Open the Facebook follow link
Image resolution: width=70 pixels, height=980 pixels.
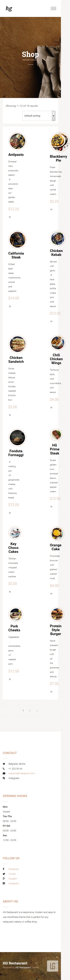[x=13, y=869]
